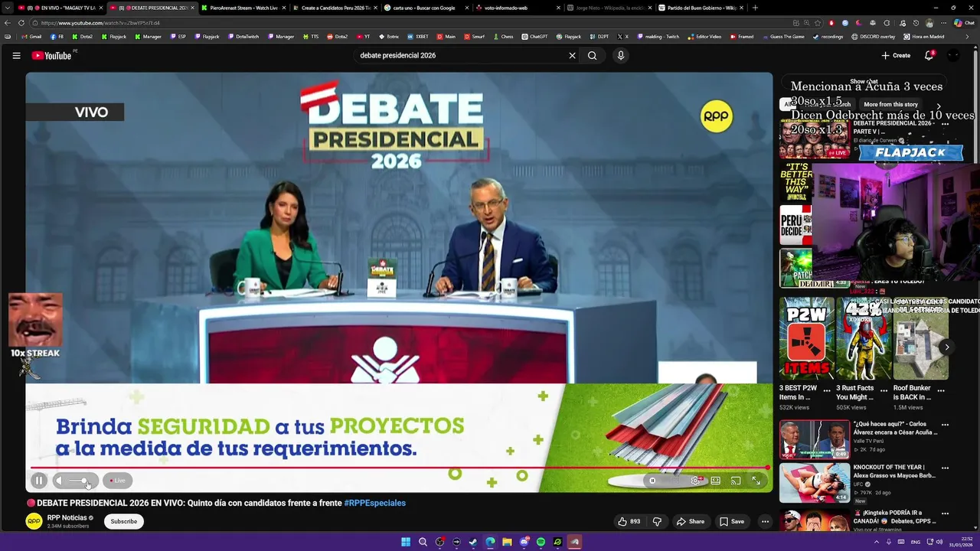Open the DotaTwitch bookmark
The image size is (980, 551).
click(x=243, y=37)
